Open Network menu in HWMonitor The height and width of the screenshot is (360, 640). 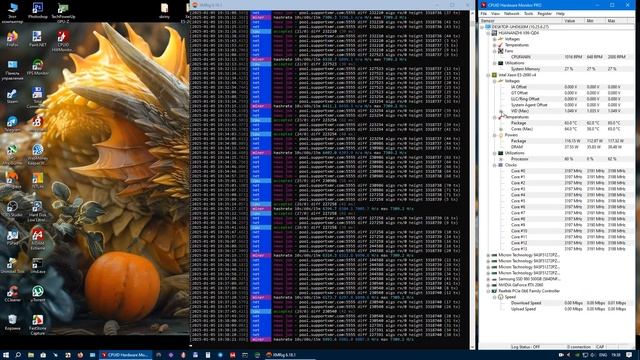[511, 13]
